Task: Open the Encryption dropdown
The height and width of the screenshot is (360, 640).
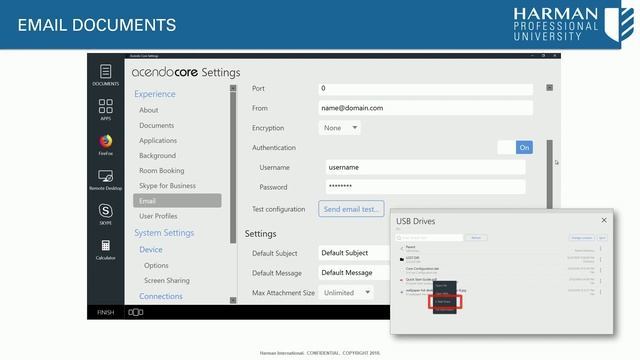Action: coord(340,128)
